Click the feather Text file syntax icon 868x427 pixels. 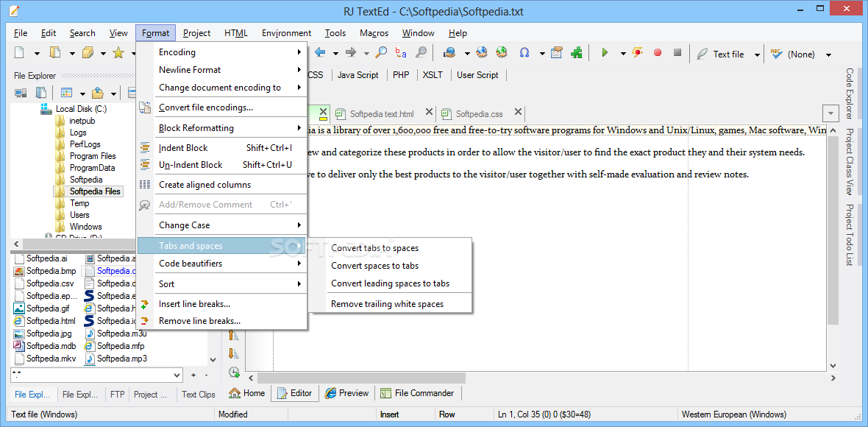tap(702, 54)
